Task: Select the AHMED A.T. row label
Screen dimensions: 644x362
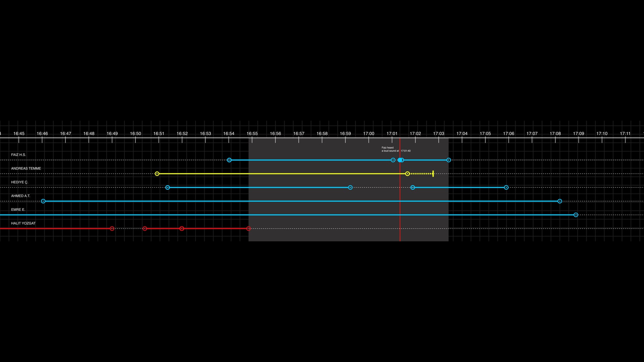Action: point(20,196)
